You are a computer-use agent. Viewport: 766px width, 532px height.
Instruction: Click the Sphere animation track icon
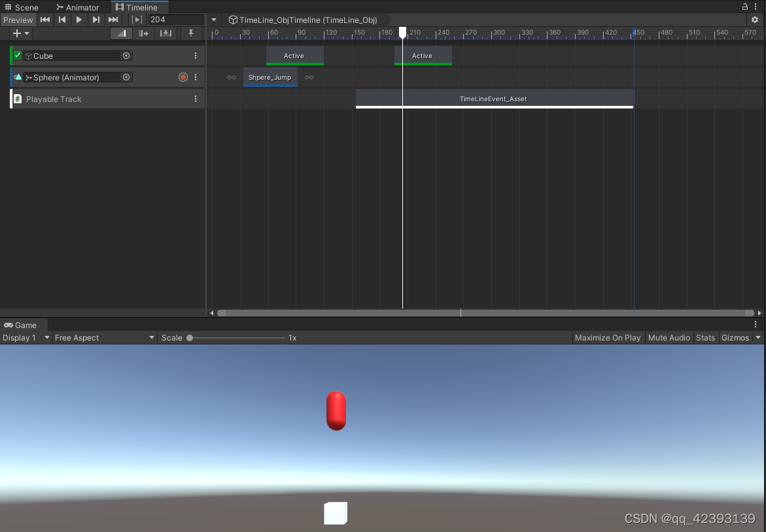(18, 77)
